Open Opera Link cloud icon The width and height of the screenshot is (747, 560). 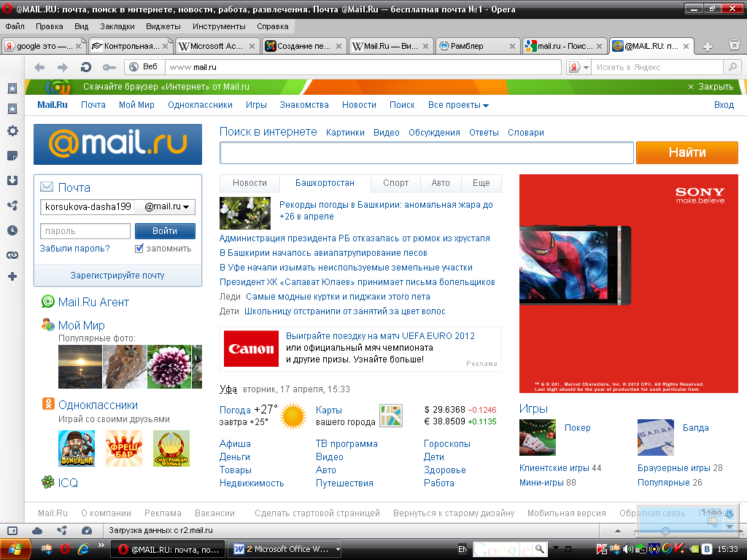37,531
